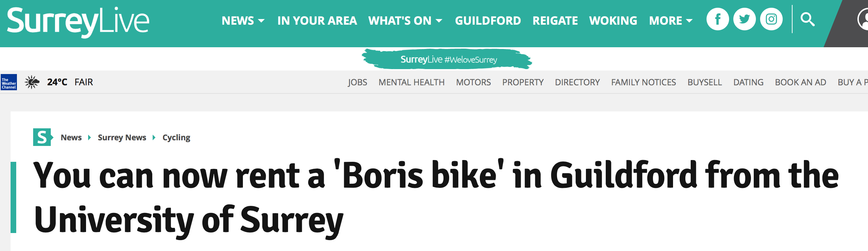
Task: Click the search magnifier icon
Action: (x=807, y=19)
